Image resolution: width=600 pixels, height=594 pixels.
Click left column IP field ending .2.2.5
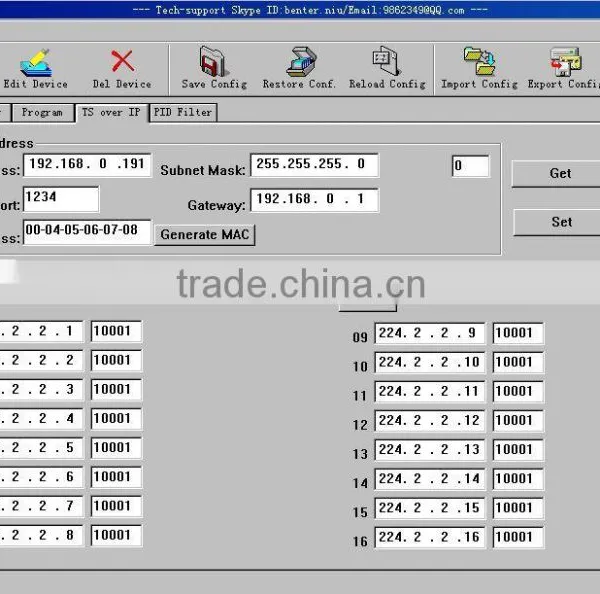[x=41, y=448]
